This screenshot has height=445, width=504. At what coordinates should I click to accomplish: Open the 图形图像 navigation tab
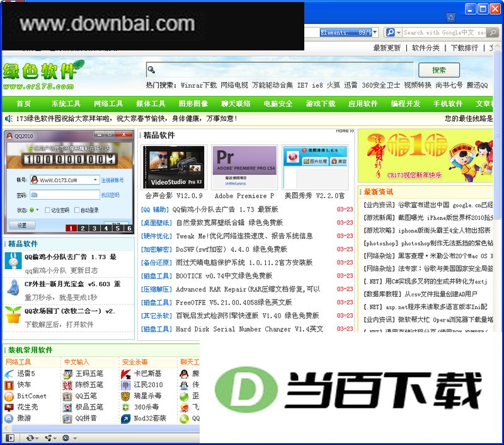coord(193,103)
